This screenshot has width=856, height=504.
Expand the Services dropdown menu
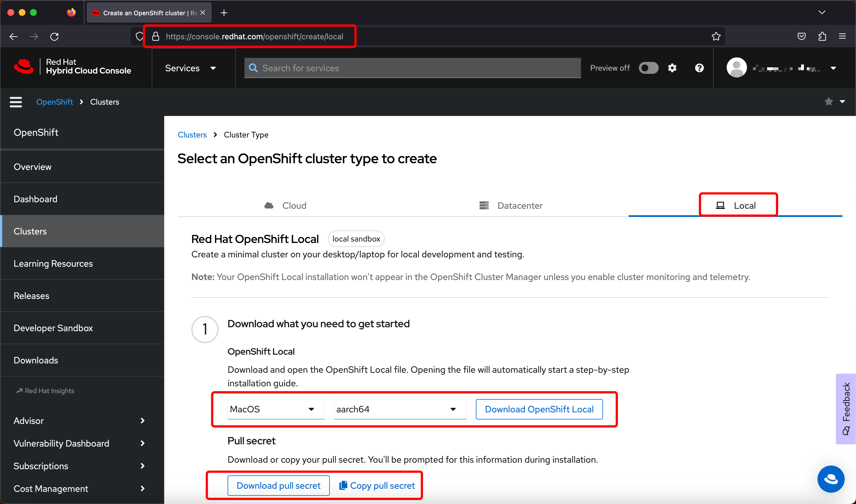click(x=190, y=68)
